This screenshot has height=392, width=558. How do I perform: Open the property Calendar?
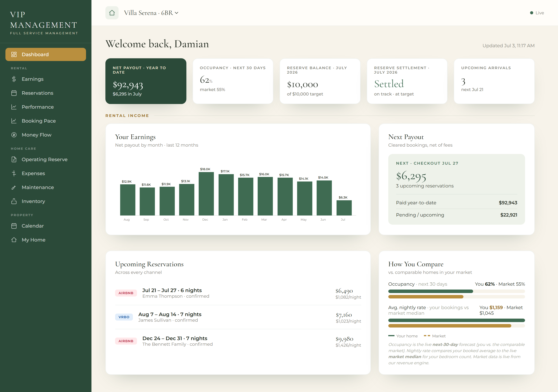(46, 226)
